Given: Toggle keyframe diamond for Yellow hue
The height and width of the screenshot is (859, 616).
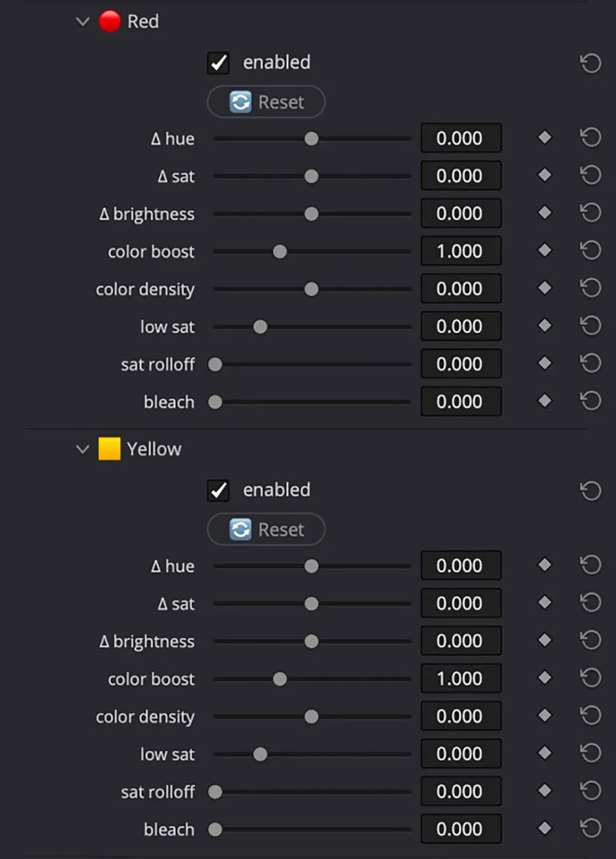Looking at the screenshot, I should [x=545, y=565].
